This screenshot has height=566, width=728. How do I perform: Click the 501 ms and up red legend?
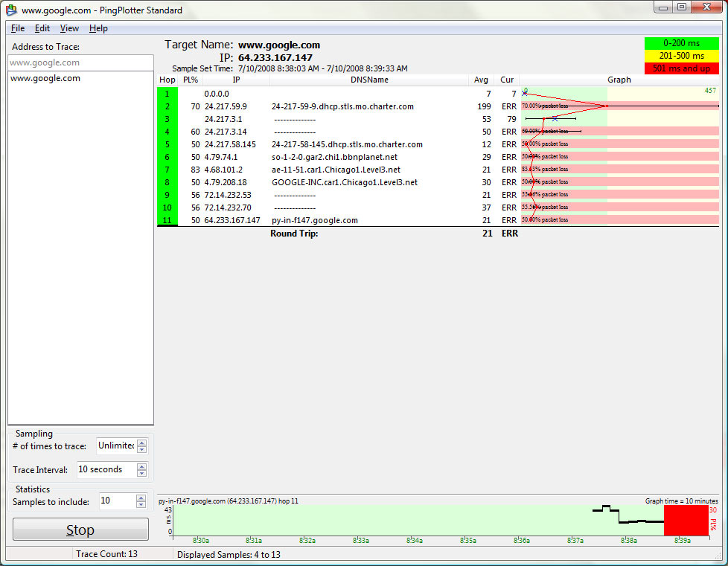click(681, 68)
